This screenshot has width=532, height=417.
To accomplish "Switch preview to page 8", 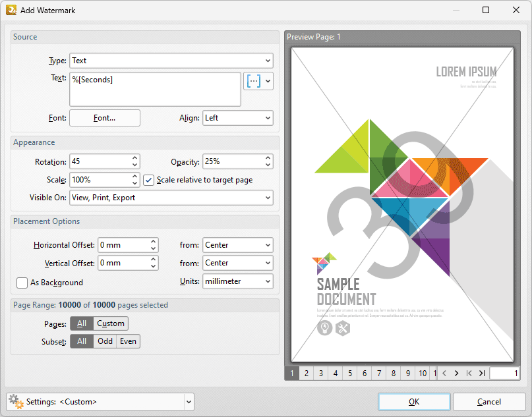I will click(x=394, y=374).
